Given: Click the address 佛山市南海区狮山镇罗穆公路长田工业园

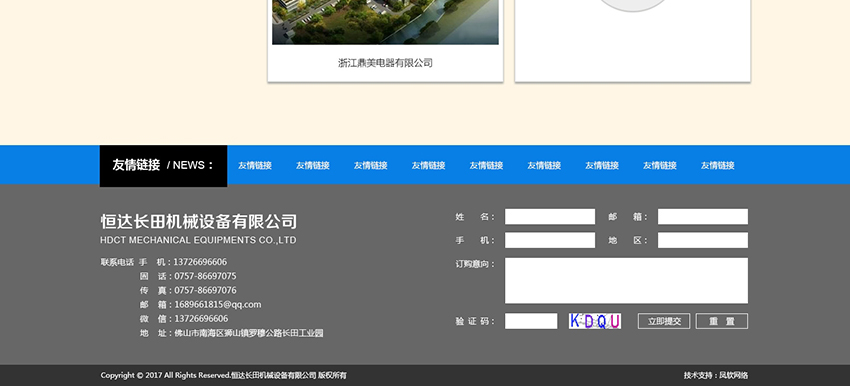Looking at the screenshot, I should coord(248,333).
